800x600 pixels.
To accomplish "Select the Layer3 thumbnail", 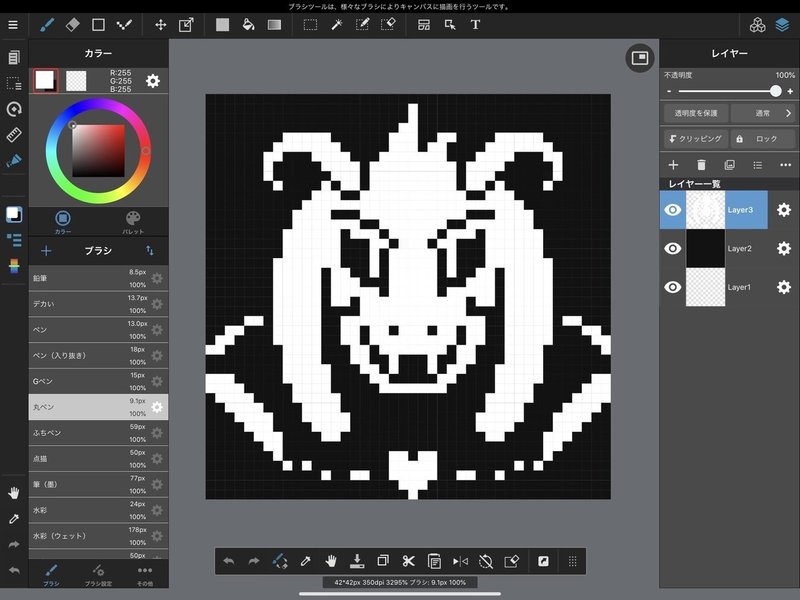I will [705, 210].
